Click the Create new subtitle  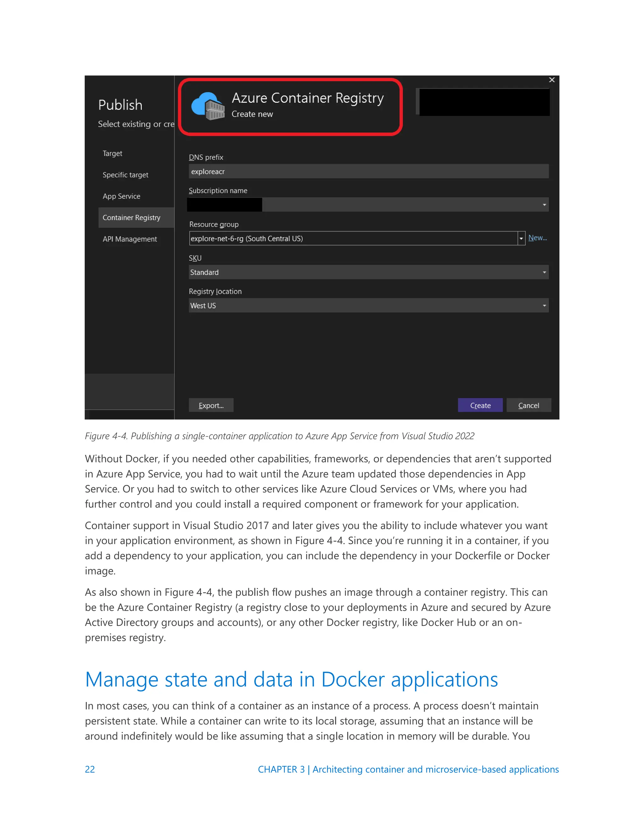(252, 114)
